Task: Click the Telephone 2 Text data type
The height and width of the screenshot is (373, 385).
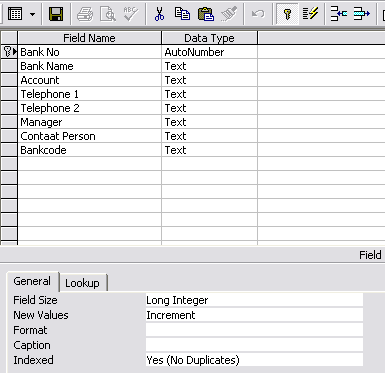Action: click(x=209, y=108)
